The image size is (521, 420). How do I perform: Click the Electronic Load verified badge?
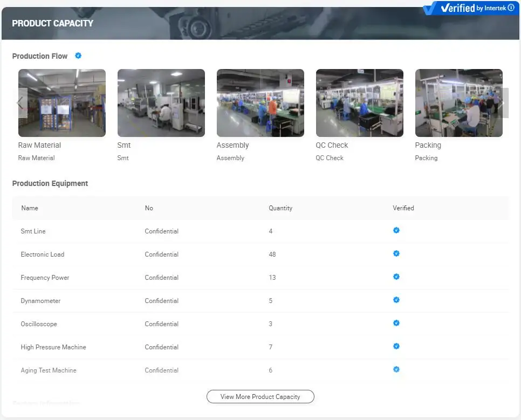click(x=396, y=253)
